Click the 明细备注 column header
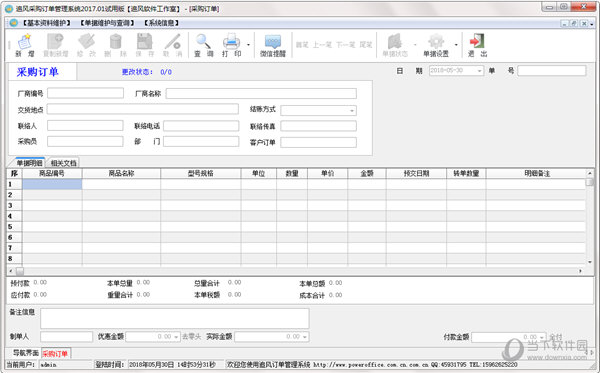This screenshot has width=600, height=373. pyautogui.click(x=537, y=174)
